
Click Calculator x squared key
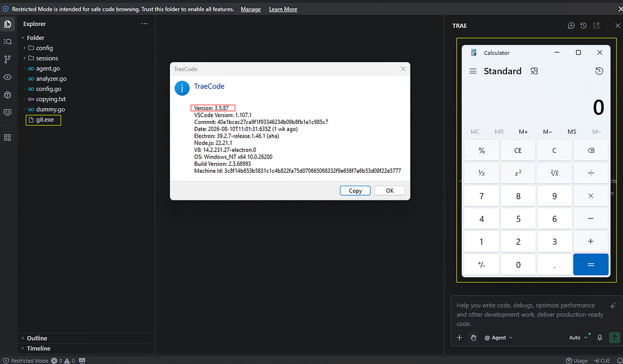click(518, 173)
